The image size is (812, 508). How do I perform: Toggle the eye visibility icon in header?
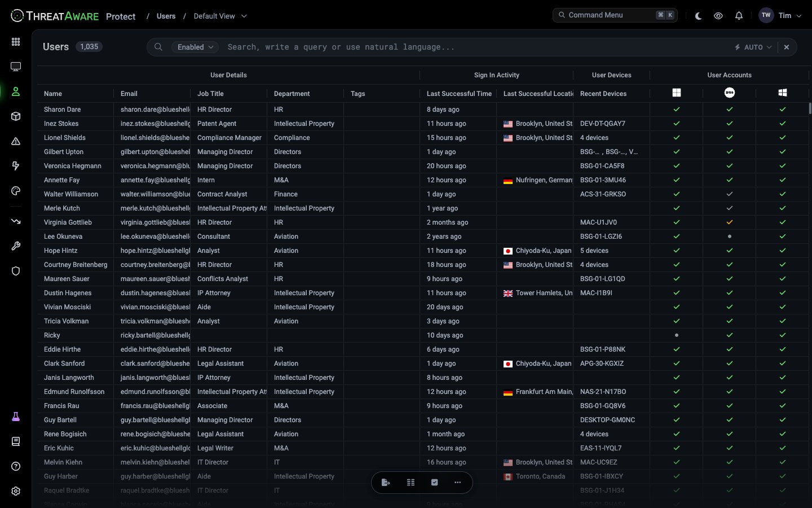[718, 16]
